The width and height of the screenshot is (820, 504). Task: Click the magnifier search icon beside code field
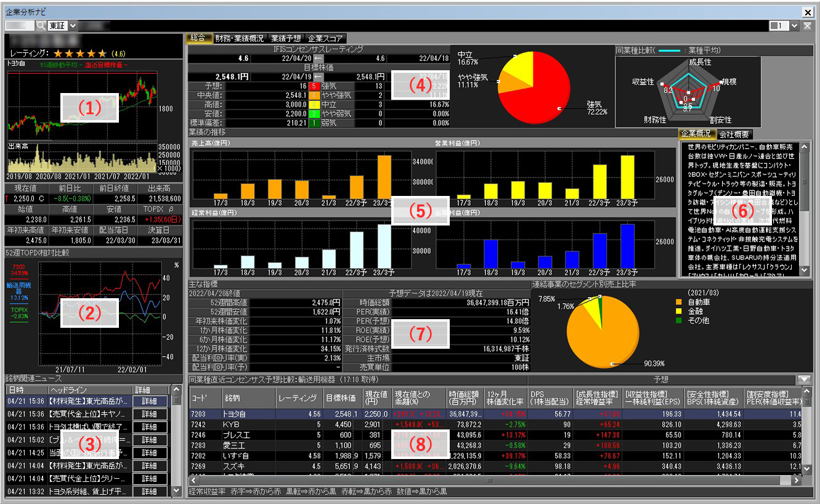click(41, 26)
